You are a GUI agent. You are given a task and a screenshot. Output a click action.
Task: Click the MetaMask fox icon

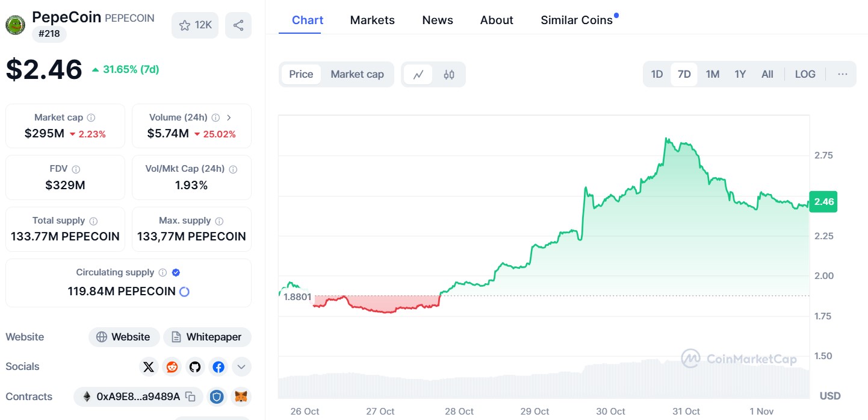click(241, 396)
